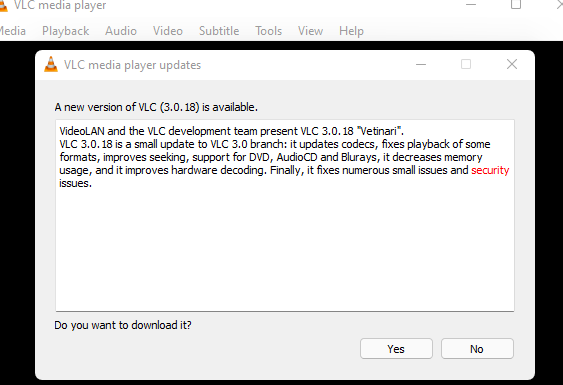Click the VLC cone icon in main title bar
The height and width of the screenshot is (385, 563).
[3, 5]
